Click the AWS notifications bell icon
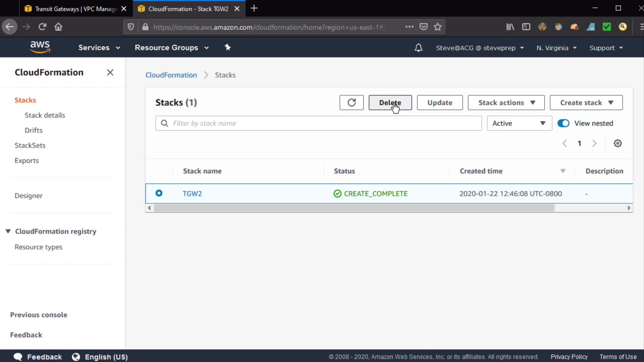Image resolution: width=644 pixels, height=362 pixels. (418, 48)
